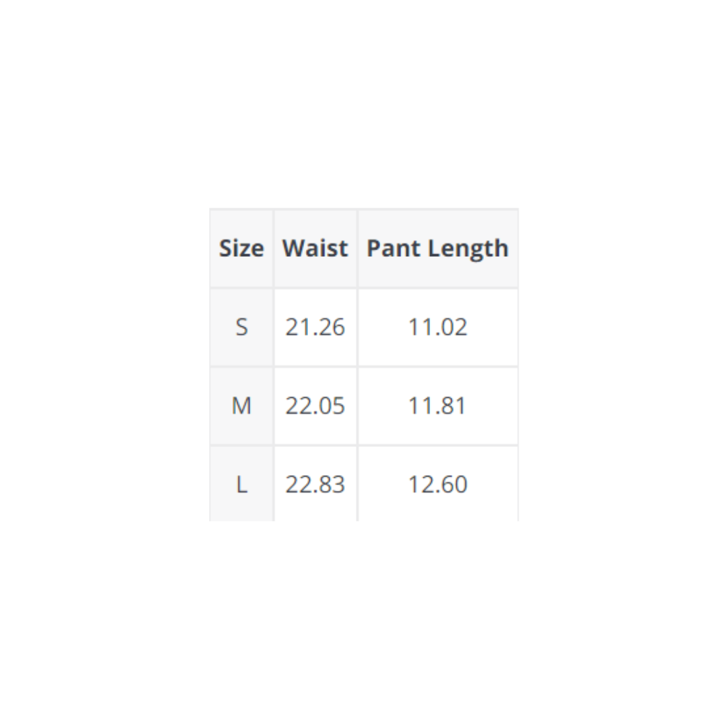The height and width of the screenshot is (728, 728).
Task: Click the Pant Length column header
Action: (437, 249)
